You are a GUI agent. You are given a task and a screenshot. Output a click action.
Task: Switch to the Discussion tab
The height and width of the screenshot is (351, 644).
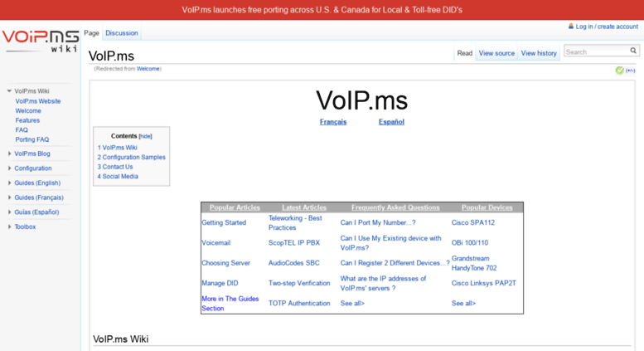click(x=122, y=33)
